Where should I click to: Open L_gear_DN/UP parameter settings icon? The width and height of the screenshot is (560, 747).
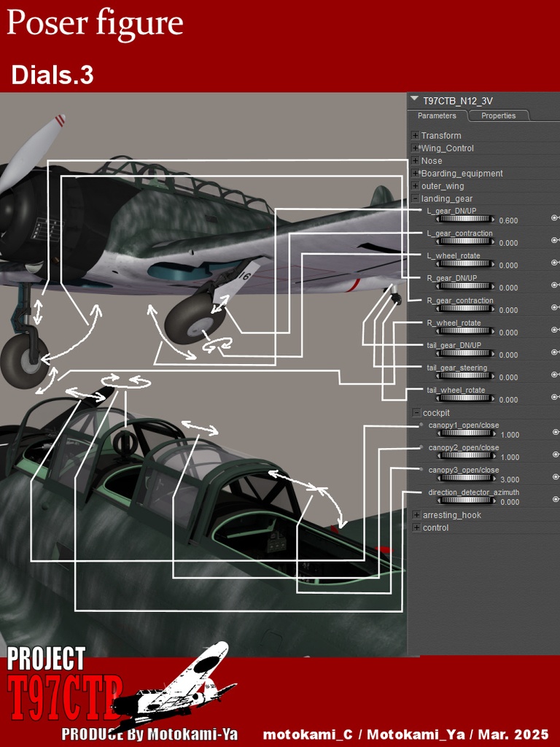[555, 217]
